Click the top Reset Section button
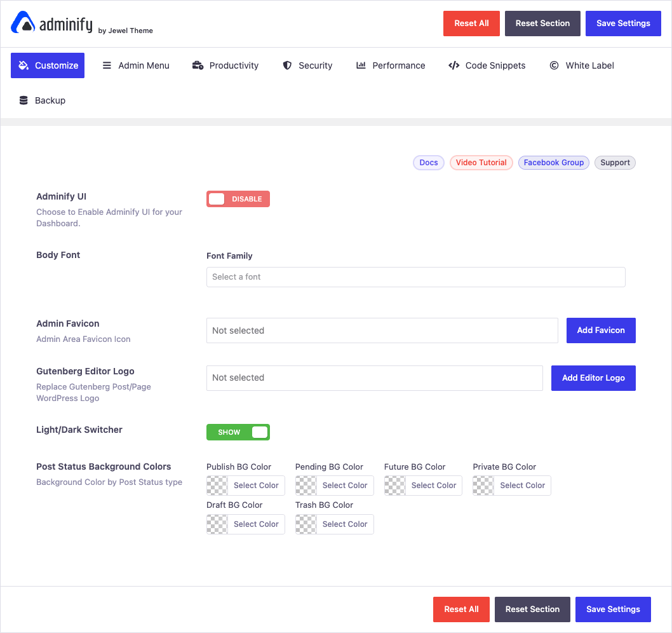 click(542, 23)
